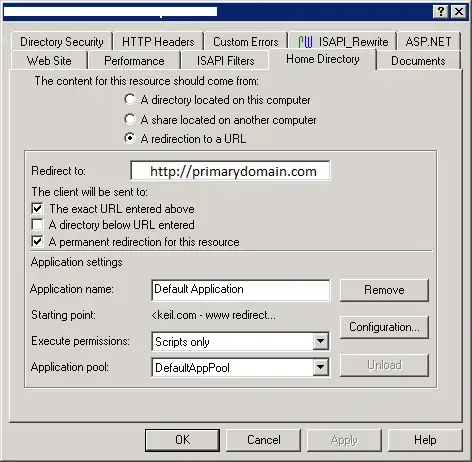This screenshot has width=472, height=462.
Task: Open the Configuration... dialog
Action: [384, 327]
